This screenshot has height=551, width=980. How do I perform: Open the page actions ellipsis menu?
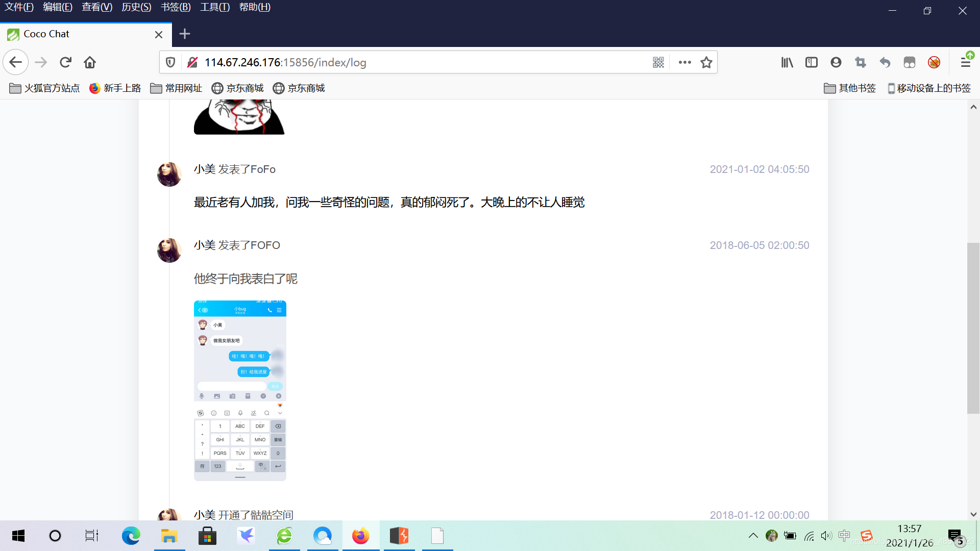pos(684,62)
